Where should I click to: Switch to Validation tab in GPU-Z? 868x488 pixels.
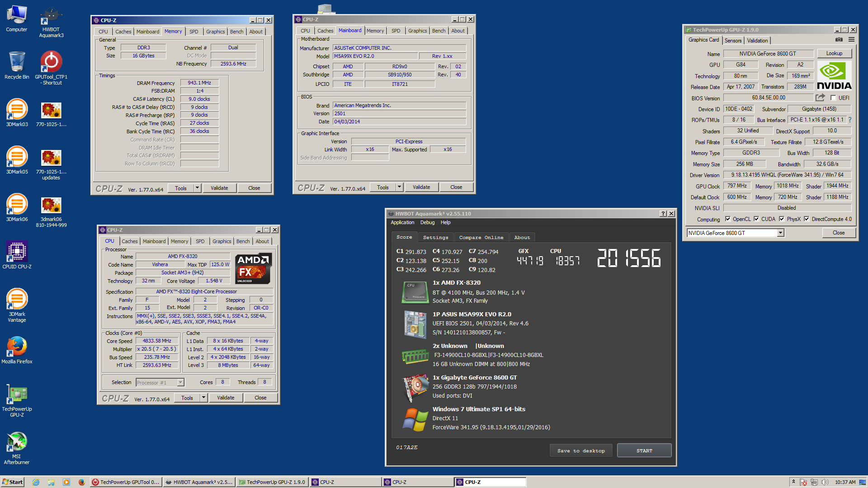coord(757,41)
